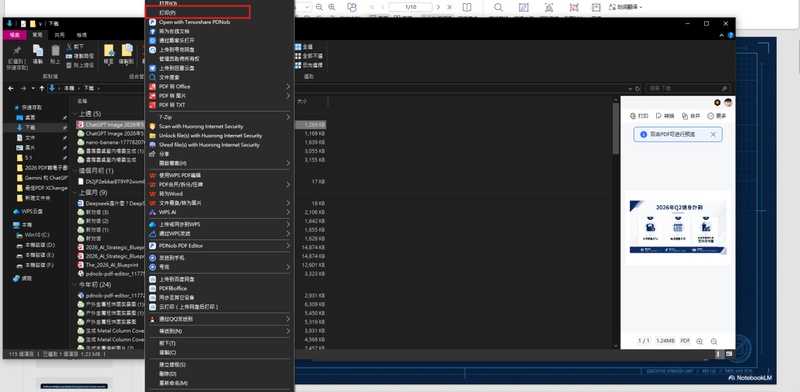Screen dimensions: 800x392
Task: Click 全選 select all in ribbon
Action: (304, 46)
